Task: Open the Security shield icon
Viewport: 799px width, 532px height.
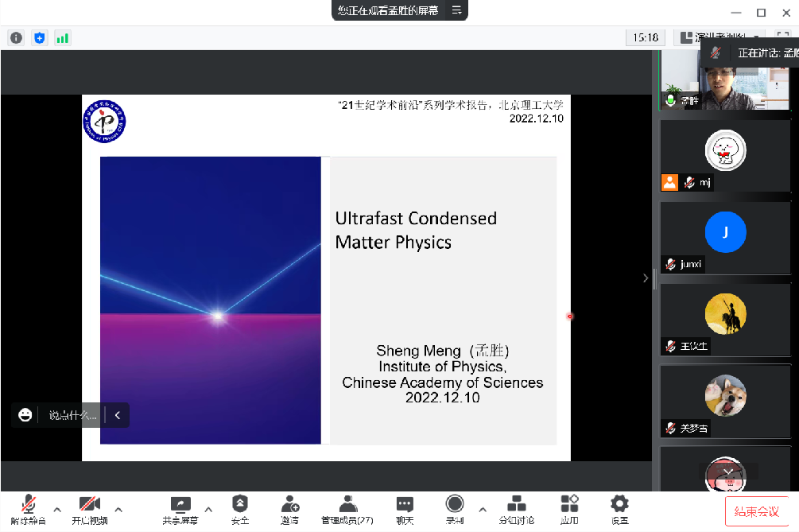Action: pos(240,506)
